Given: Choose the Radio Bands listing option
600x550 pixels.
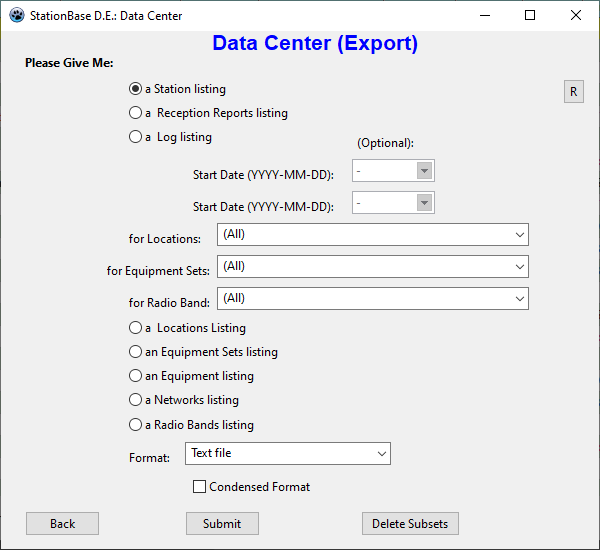Looking at the screenshot, I should pos(136,424).
